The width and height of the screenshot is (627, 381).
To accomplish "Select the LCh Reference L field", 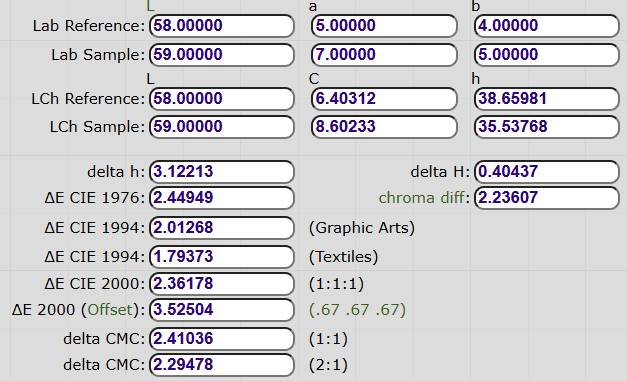I will click(222, 99).
